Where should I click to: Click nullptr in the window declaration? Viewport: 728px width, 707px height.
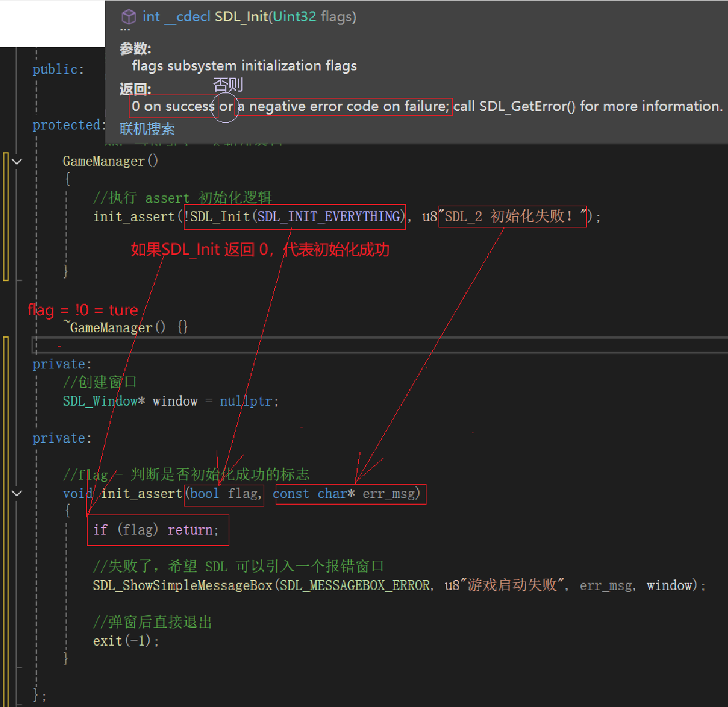coord(246,401)
